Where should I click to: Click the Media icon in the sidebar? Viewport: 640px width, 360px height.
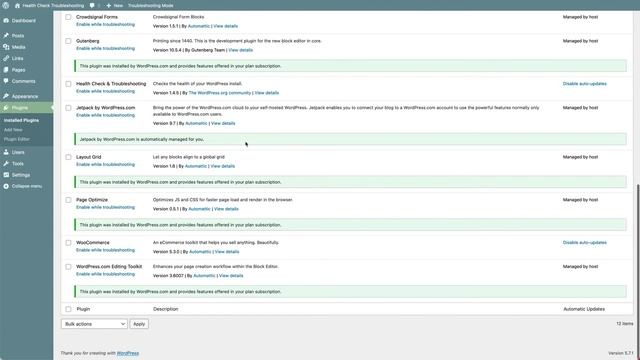pyautogui.click(x=6, y=47)
